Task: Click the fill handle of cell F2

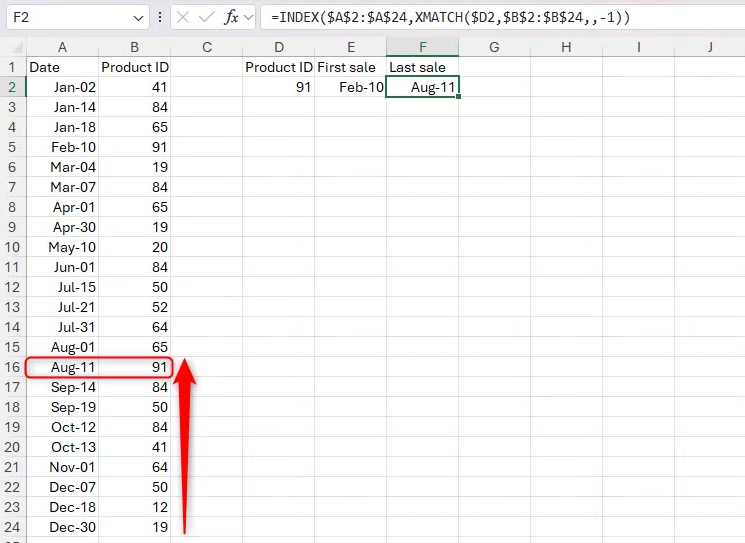Action: pyautogui.click(x=458, y=96)
